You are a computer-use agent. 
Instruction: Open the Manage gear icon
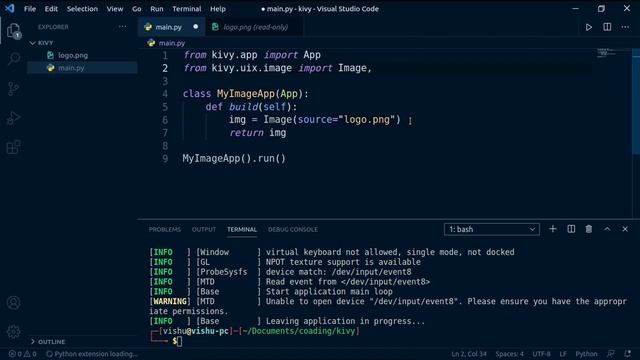coord(13,331)
